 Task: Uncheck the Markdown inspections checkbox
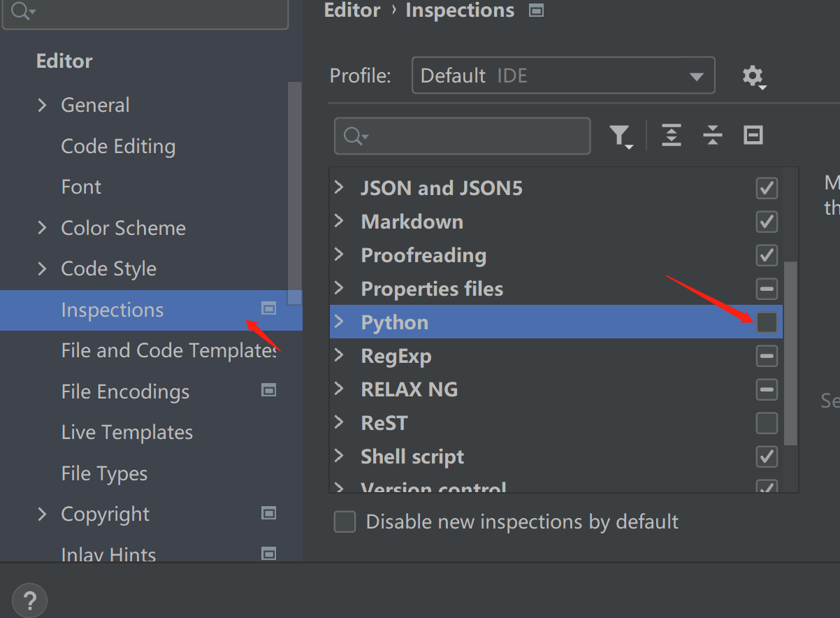pos(767,222)
